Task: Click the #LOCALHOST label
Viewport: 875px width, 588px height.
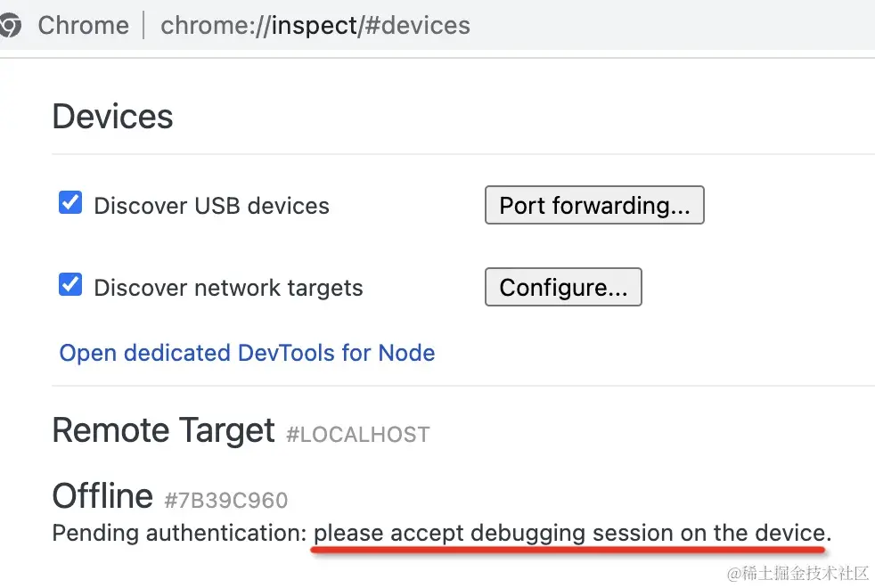Action: tap(357, 435)
